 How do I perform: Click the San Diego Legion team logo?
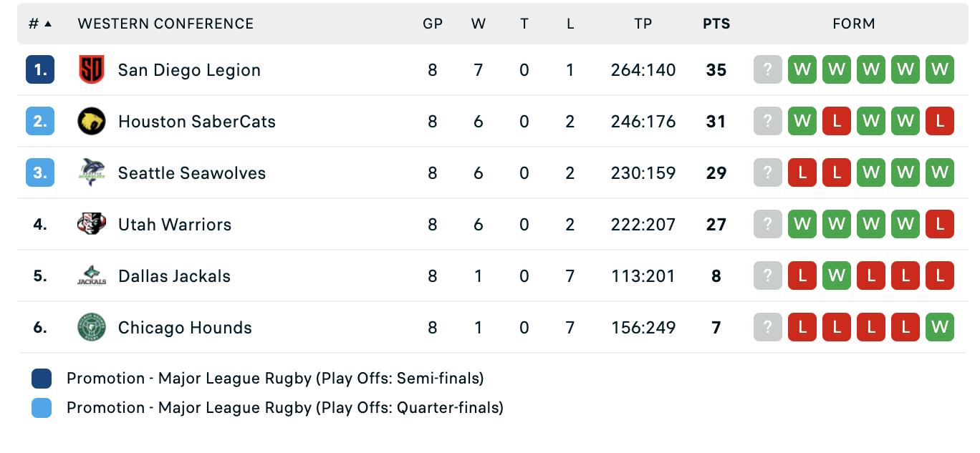click(92, 70)
